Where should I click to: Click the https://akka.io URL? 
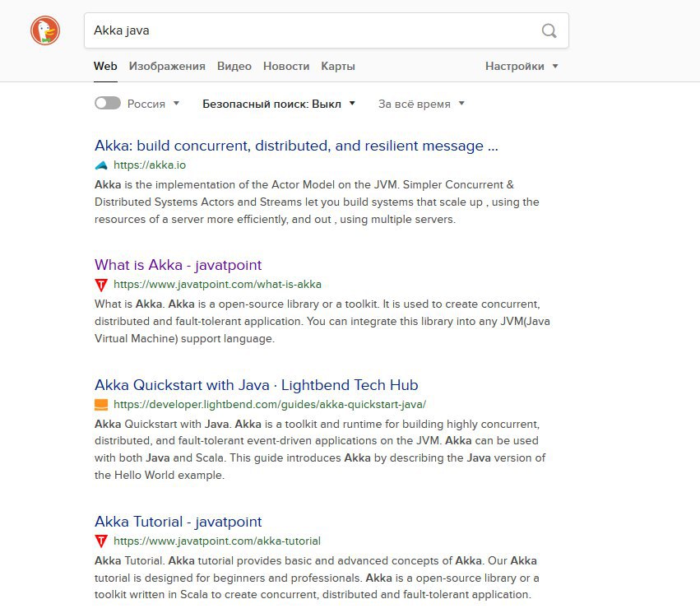tap(150, 165)
